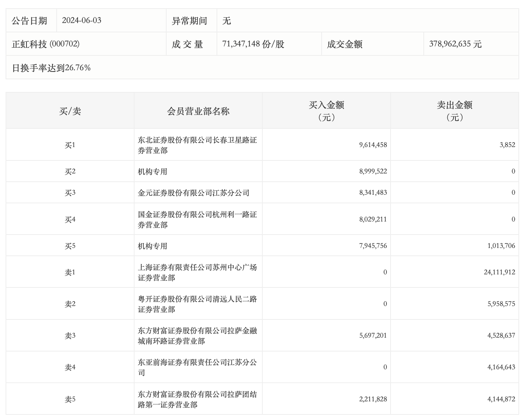Select the 卖4 row label

[70, 367]
